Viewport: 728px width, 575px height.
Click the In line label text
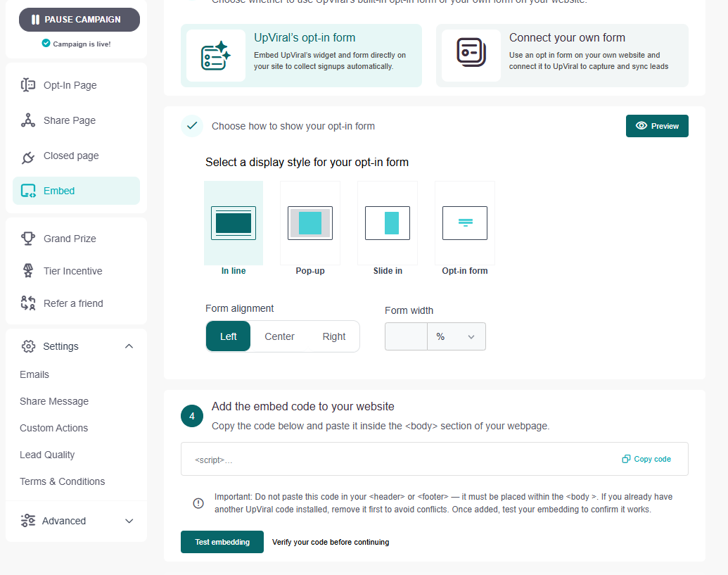point(234,271)
